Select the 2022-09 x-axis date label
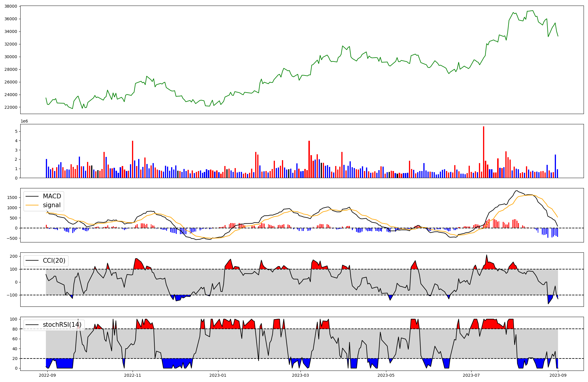The height and width of the screenshot is (382, 588). pyautogui.click(x=47, y=375)
